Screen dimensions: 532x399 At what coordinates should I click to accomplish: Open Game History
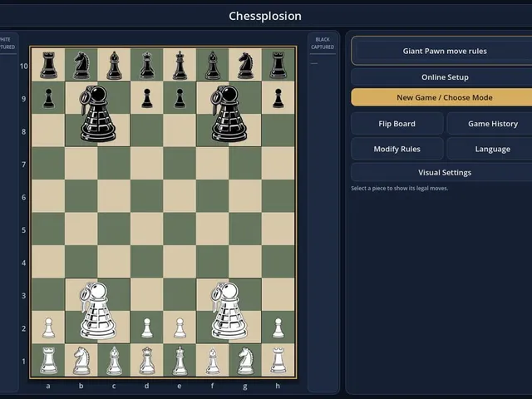click(x=493, y=124)
